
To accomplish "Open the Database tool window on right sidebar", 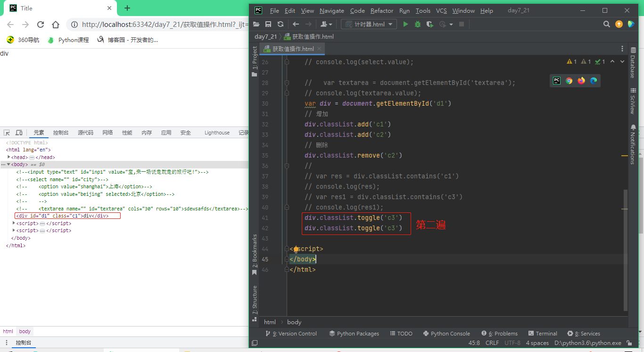I will [x=633, y=62].
